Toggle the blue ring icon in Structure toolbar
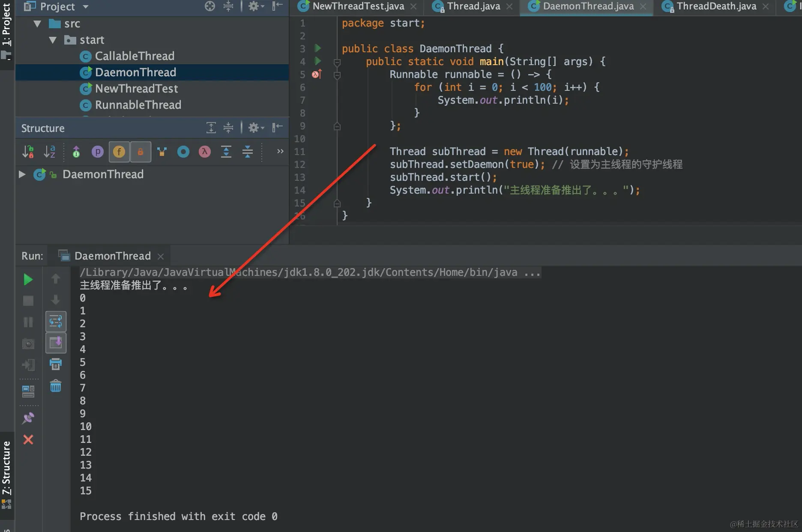This screenshot has height=532, width=802. pos(183,152)
